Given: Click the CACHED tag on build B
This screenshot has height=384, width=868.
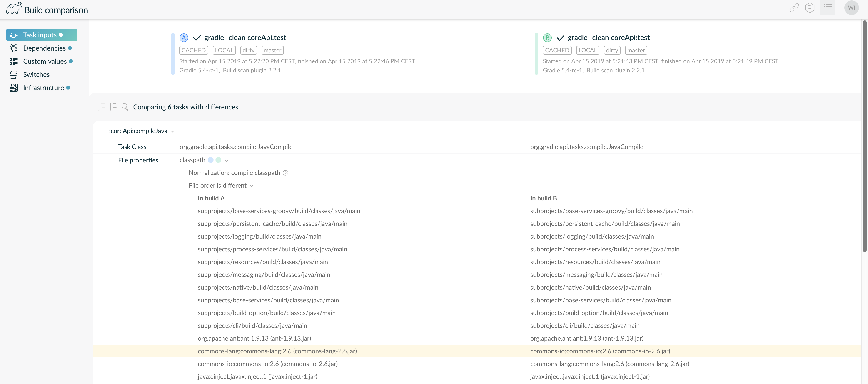Looking at the screenshot, I should pyautogui.click(x=557, y=50).
